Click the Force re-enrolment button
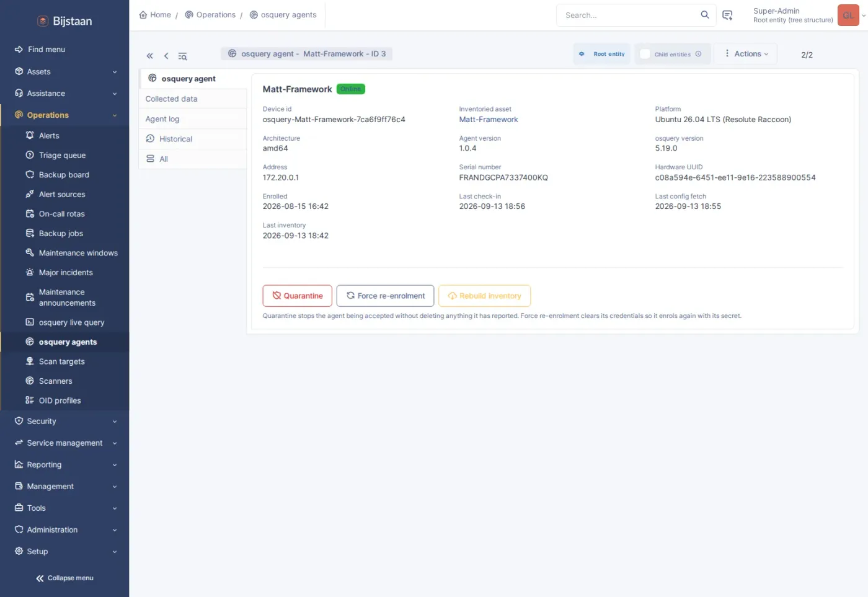868x597 pixels. click(385, 296)
